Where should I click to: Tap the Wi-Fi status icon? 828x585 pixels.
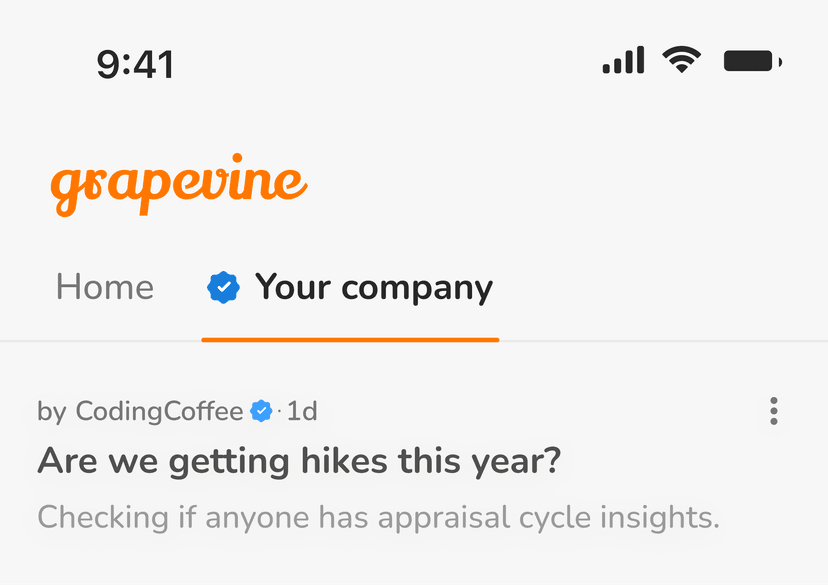point(681,62)
